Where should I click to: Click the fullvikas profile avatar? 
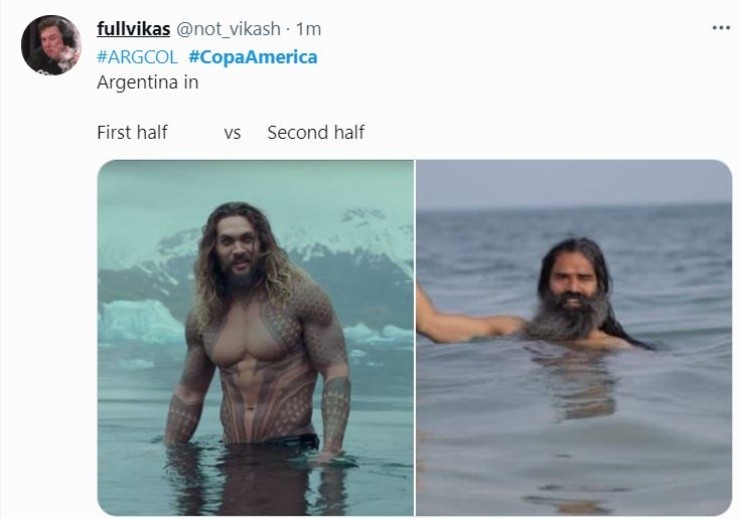pos(50,45)
